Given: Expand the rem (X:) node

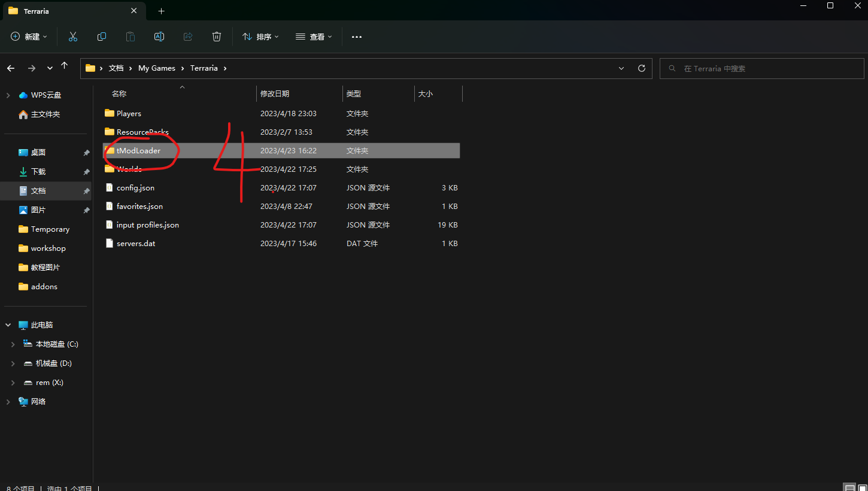Looking at the screenshot, I should 13,382.
